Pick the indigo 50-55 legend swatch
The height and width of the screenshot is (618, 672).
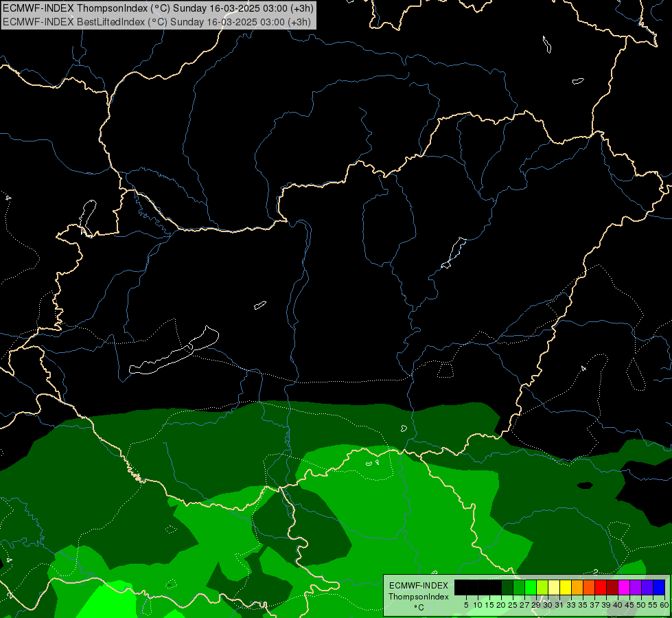pos(647,587)
